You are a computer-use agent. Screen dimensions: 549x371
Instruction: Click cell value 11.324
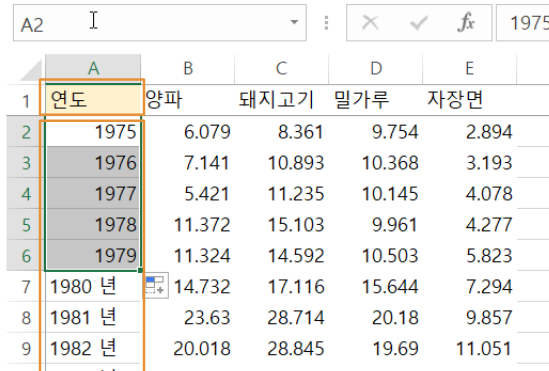point(188,256)
